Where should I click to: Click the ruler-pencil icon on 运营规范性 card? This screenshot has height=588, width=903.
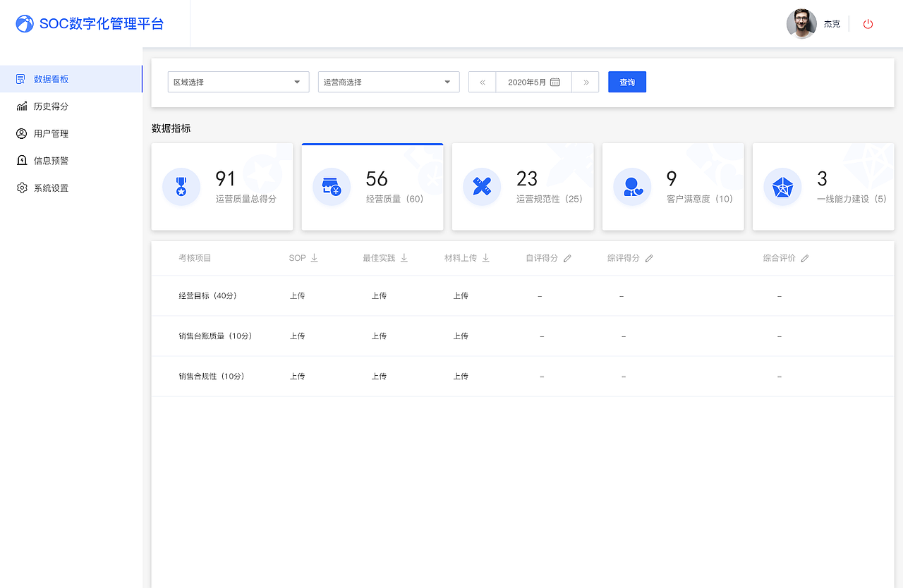click(482, 187)
